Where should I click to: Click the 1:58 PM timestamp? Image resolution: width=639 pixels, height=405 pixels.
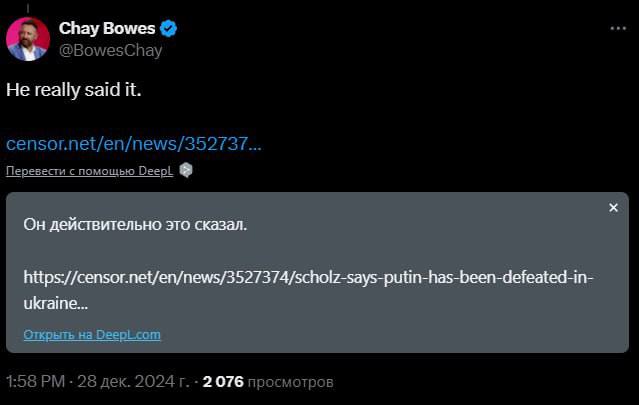click(x=37, y=382)
